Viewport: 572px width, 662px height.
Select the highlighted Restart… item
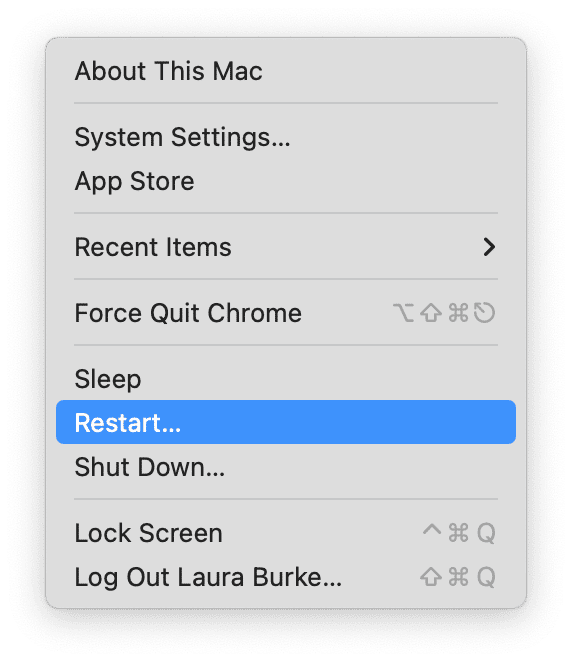coord(286,422)
